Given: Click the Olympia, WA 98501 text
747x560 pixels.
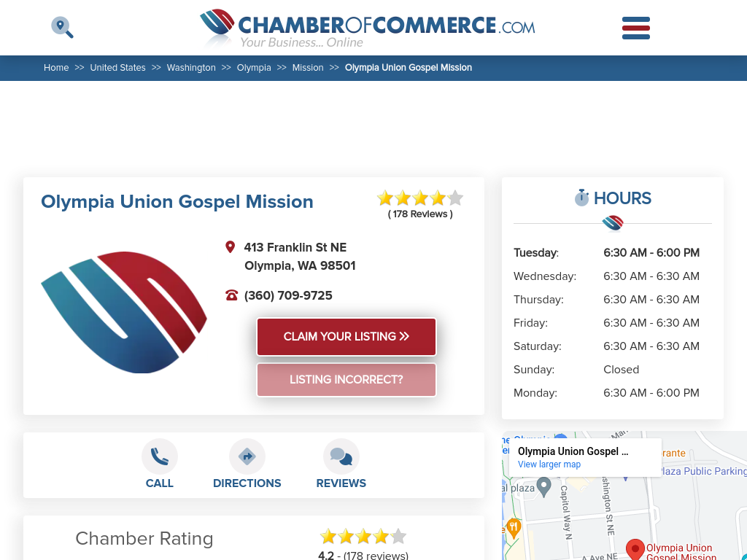Looking at the screenshot, I should tap(300, 265).
